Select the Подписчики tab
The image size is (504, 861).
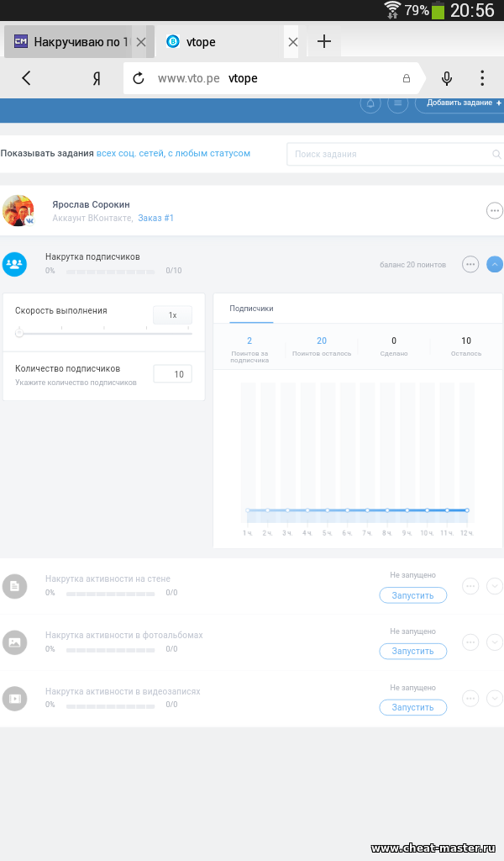pyautogui.click(x=251, y=309)
